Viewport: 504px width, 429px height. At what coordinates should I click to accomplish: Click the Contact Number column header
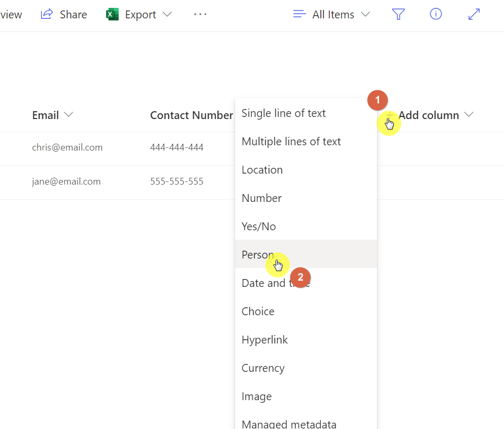[x=192, y=115]
